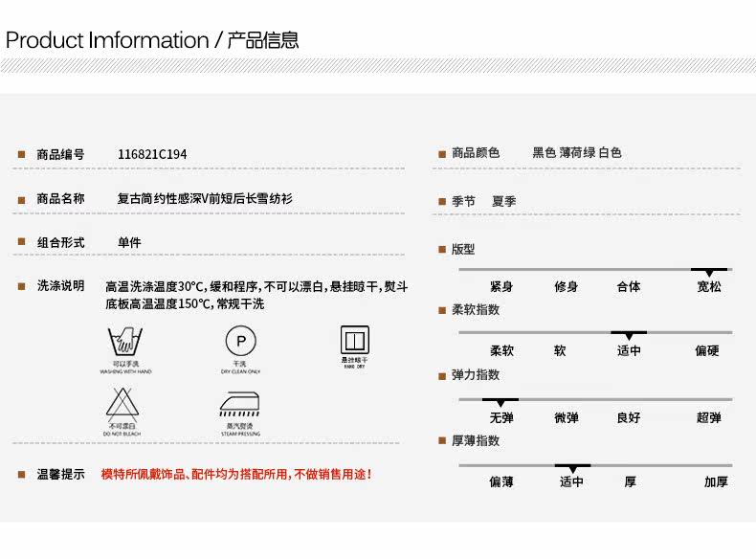Click the label 组合形式
This screenshot has width=756, height=559.
click(x=60, y=242)
